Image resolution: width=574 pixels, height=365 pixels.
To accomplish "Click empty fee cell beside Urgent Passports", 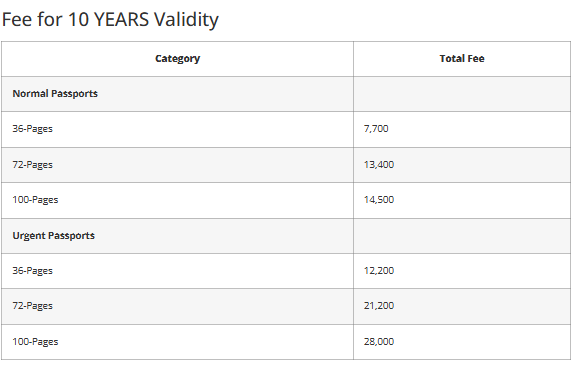I will tap(462, 236).
